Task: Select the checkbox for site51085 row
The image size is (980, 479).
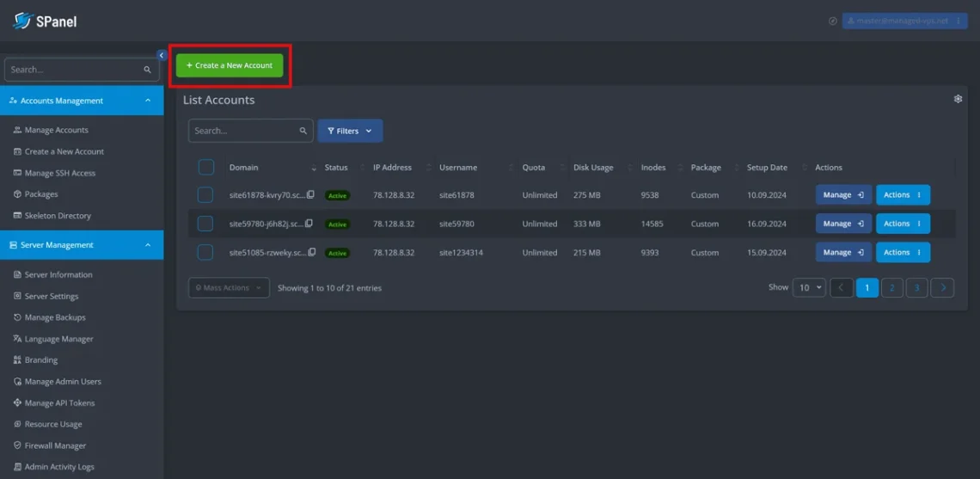Action: [205, 253]
